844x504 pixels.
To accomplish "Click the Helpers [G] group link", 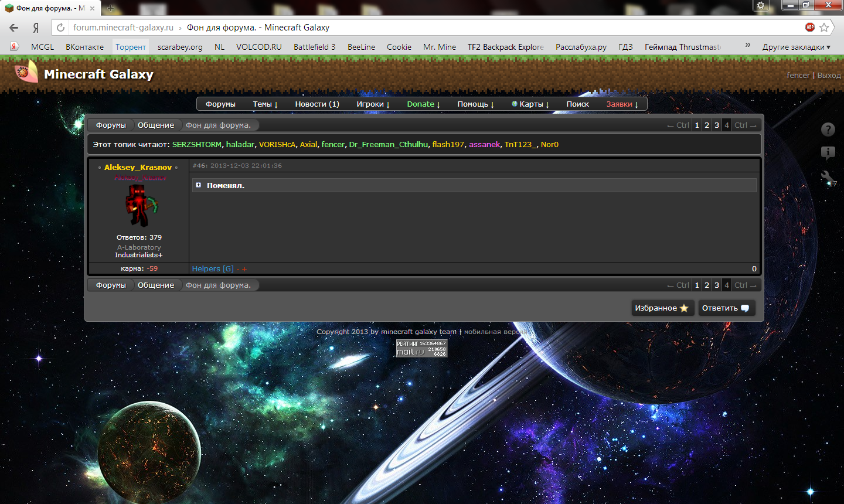I will [x=213, y=268].
